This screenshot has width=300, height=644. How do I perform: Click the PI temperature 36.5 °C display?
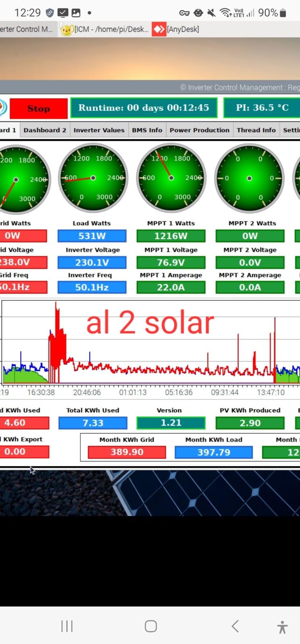coord(262,108)
